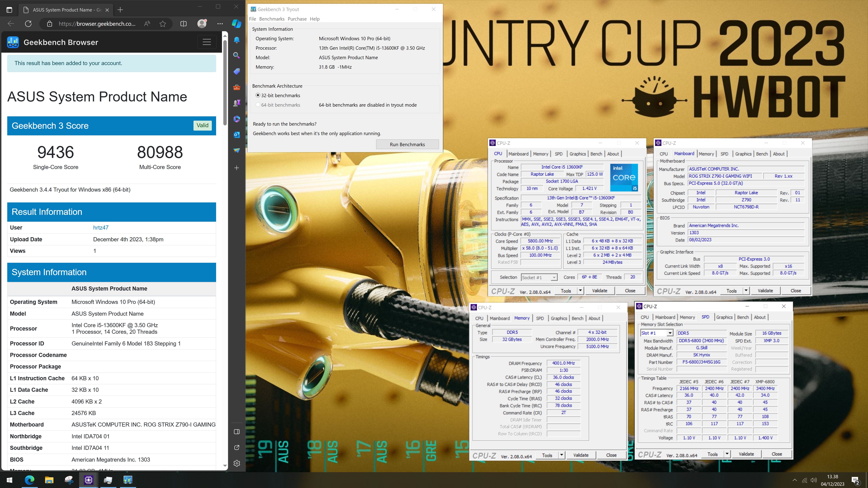Open the Geekbench Benchmarks menu
This screenshot has height=488, width=868.
click(271, 19)
